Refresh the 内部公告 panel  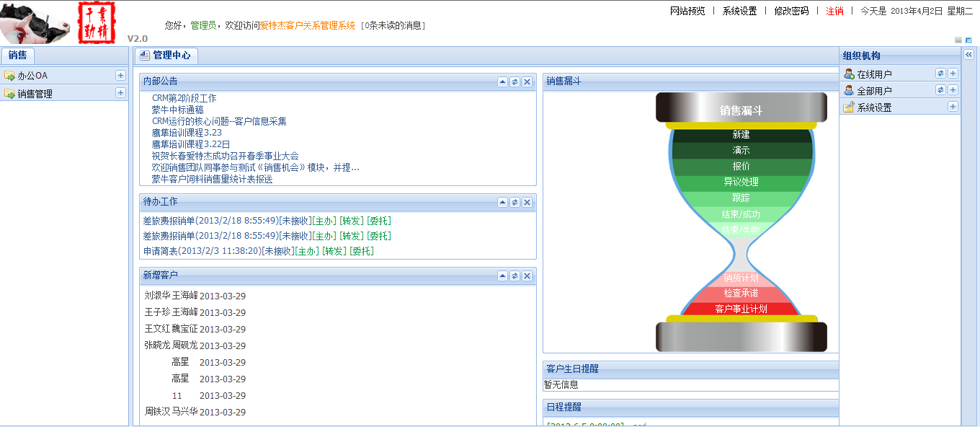click(x=514, y=82)
